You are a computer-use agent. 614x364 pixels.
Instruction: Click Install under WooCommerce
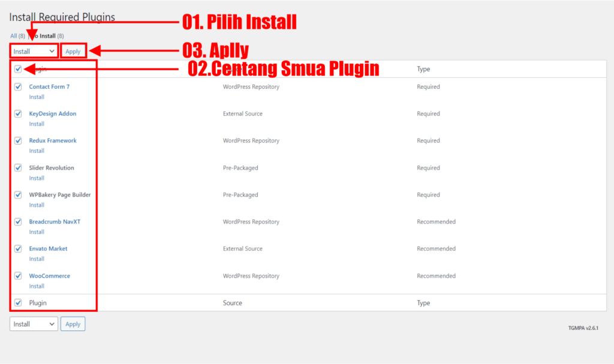click(x=37, y=286)
